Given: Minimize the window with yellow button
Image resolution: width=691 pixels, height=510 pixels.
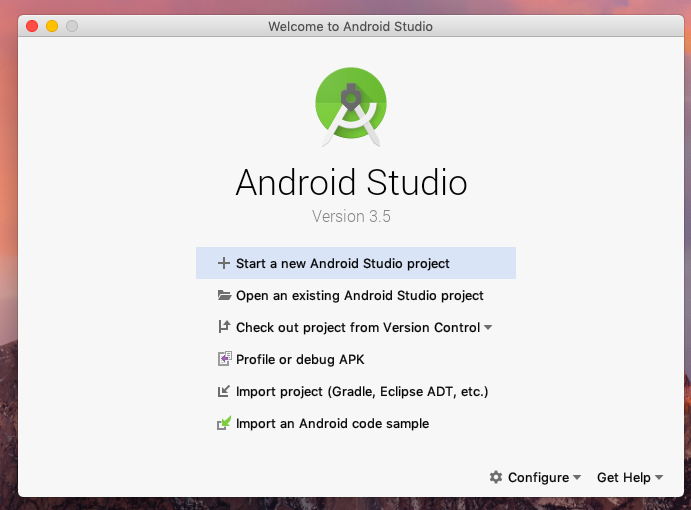Looking at the screenshot, I should click(52, 26).
